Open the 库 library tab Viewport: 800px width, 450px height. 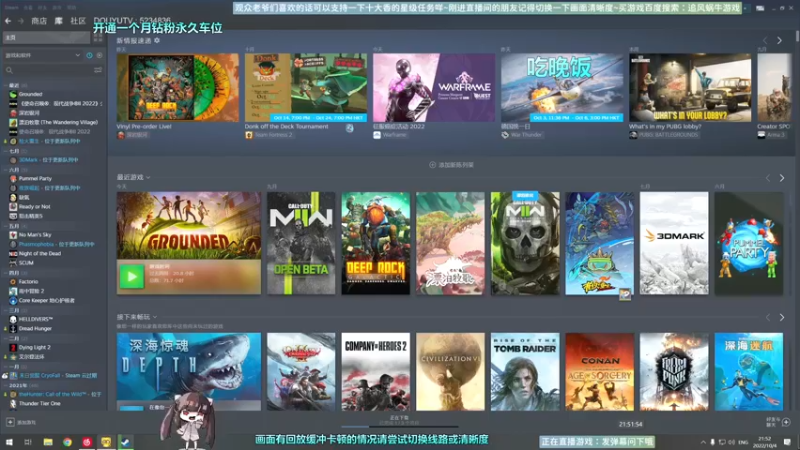point(58,21)
